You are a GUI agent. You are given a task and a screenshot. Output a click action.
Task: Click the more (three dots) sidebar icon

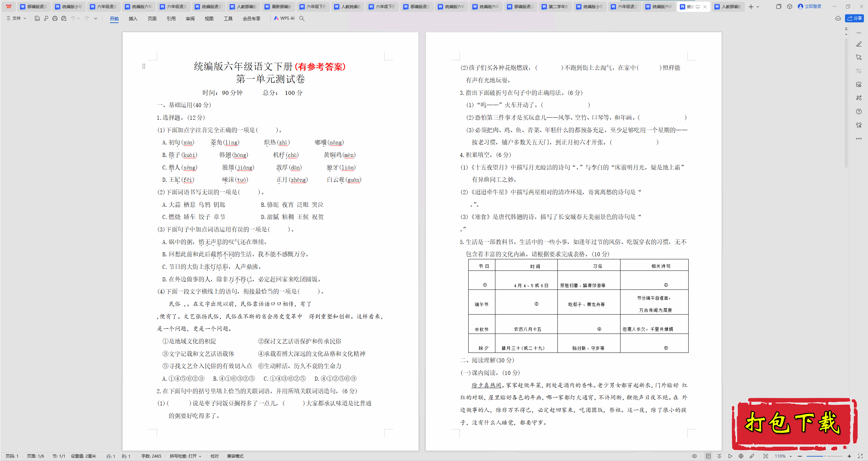coord(859,139)
